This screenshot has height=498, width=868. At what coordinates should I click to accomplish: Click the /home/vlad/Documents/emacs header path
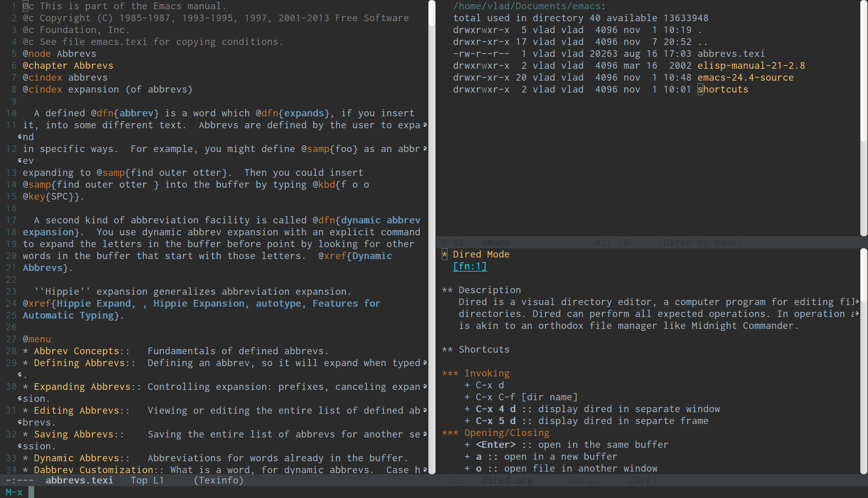click(x=530, y=6)
